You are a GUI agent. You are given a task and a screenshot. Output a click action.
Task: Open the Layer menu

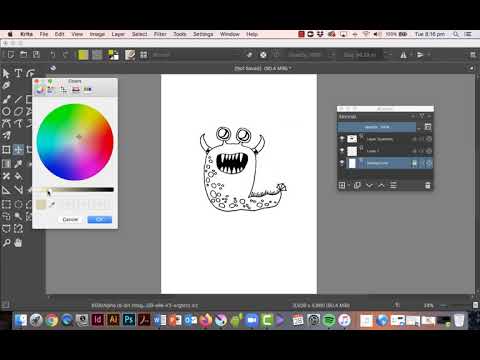coord(118,34)
